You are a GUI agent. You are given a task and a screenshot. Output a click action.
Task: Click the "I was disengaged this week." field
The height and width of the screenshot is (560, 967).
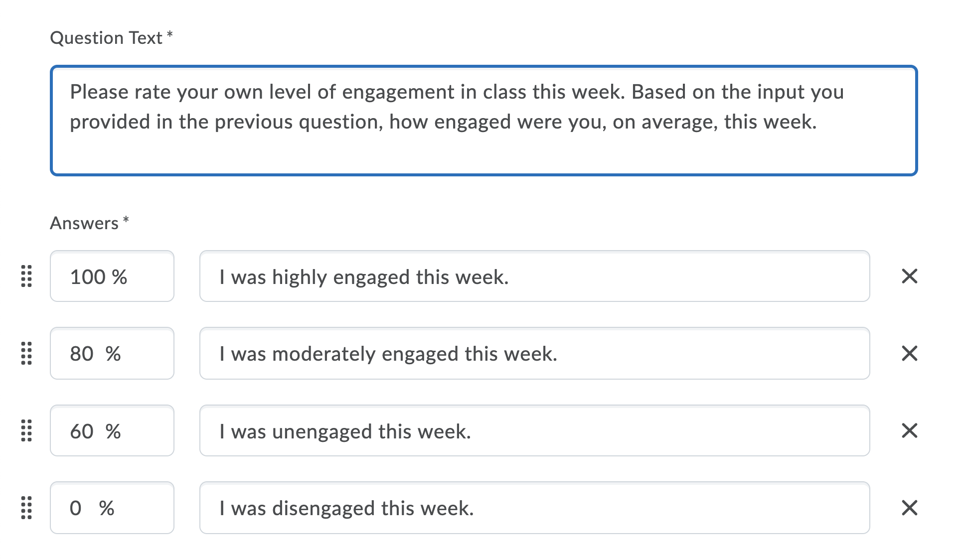click(x=533, y=508)
